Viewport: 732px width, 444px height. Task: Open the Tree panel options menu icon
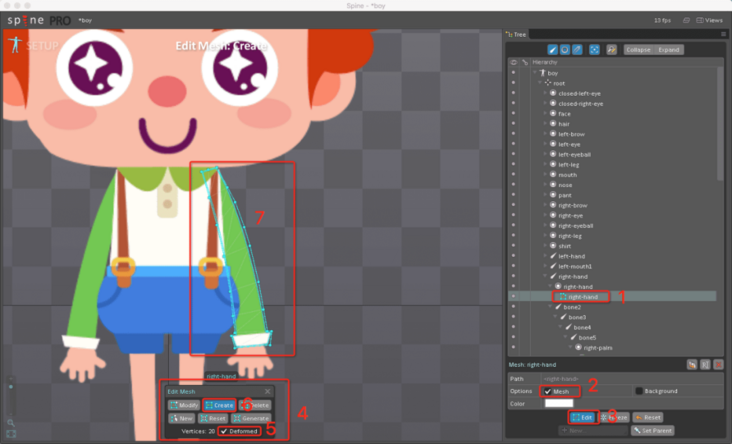click(x=723, y=34)
